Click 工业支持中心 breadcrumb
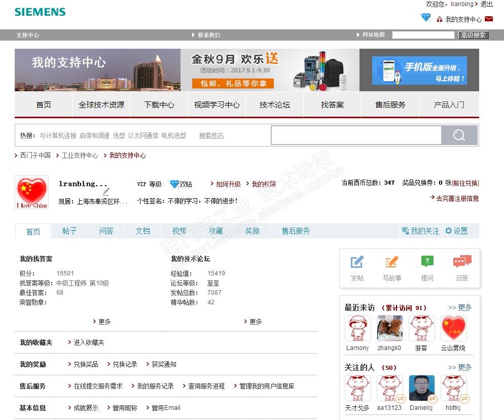504x420 pixels. click(80, 155)
